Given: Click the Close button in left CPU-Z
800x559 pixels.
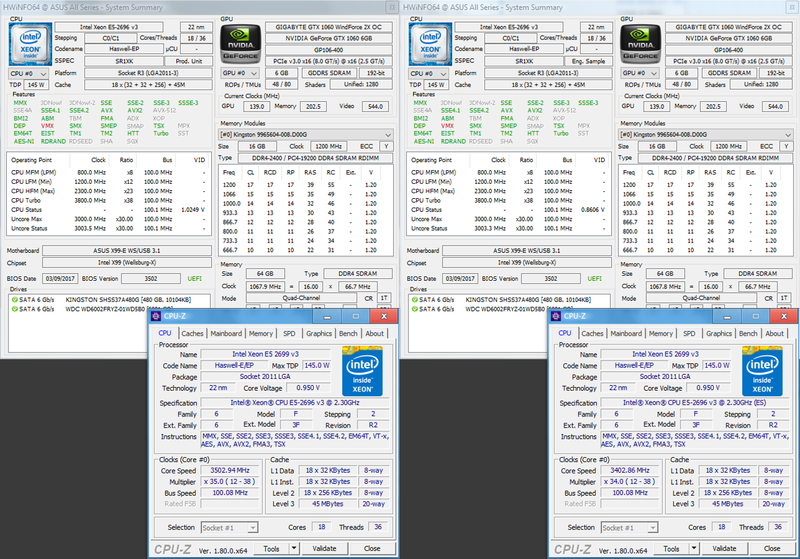Looking at the screenshot, I should 372,548.
